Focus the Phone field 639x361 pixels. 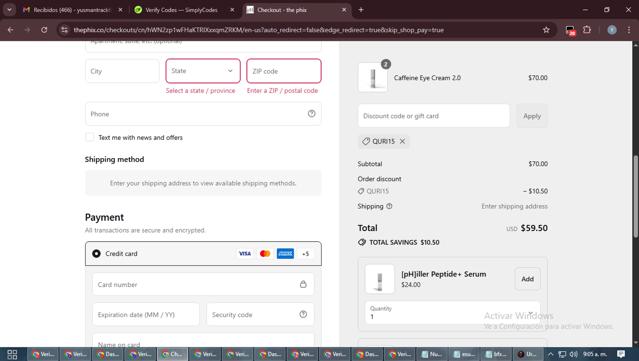click(x=203, y=114)
